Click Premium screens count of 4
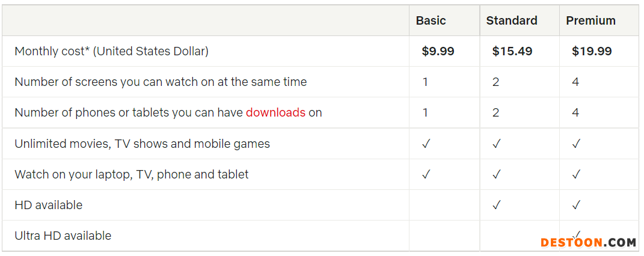This screenshot has height=256, width=644. (575, 82)
